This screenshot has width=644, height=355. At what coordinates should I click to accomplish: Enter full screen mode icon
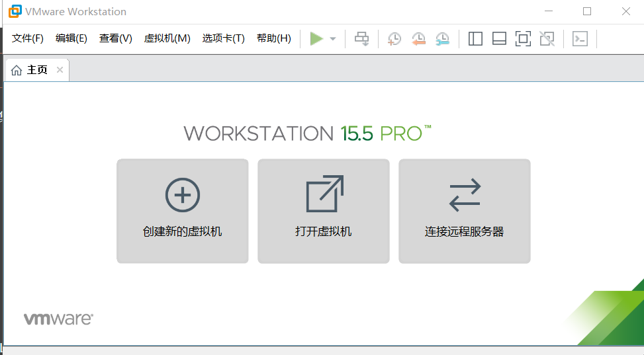(523, 39)
